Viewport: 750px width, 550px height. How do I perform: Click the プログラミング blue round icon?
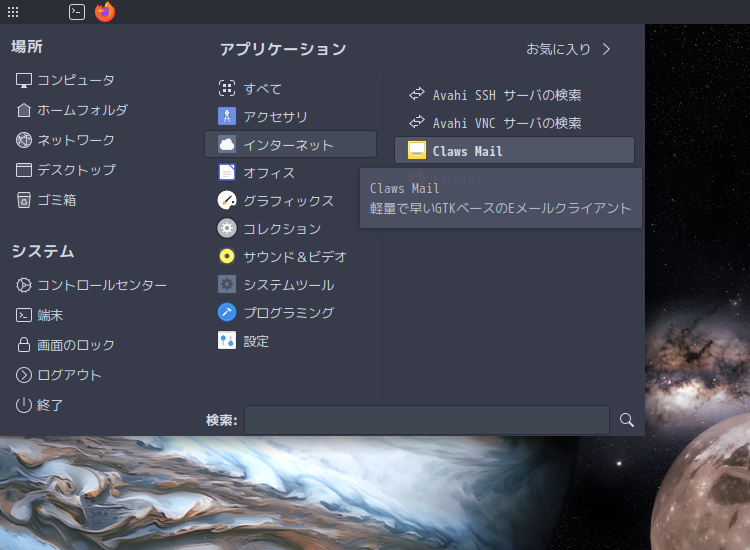(x=227, y=312)
